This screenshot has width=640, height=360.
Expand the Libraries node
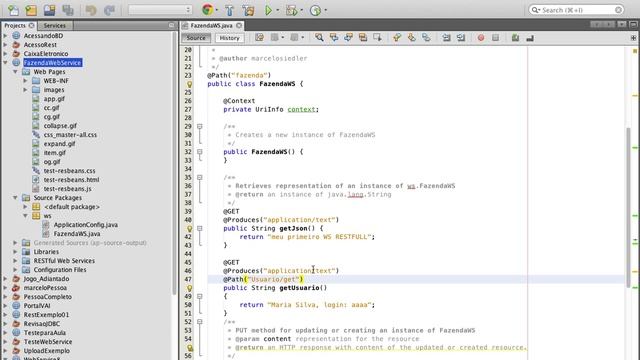coord(16,251)
